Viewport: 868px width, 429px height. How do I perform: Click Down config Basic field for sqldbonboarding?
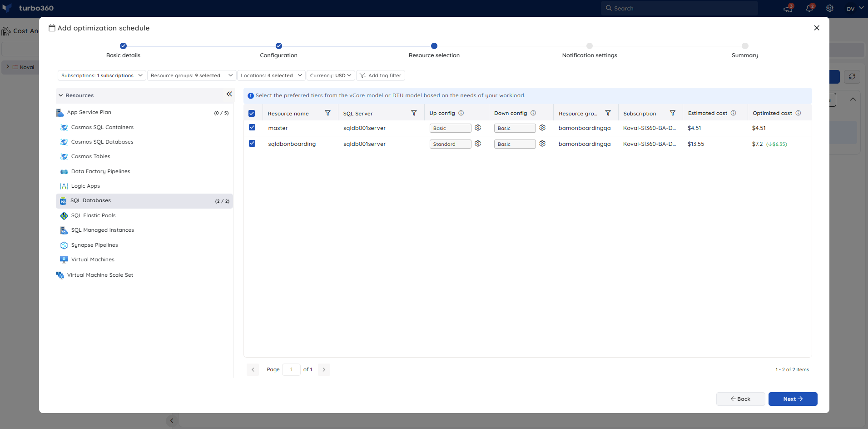tap(515, 144)
